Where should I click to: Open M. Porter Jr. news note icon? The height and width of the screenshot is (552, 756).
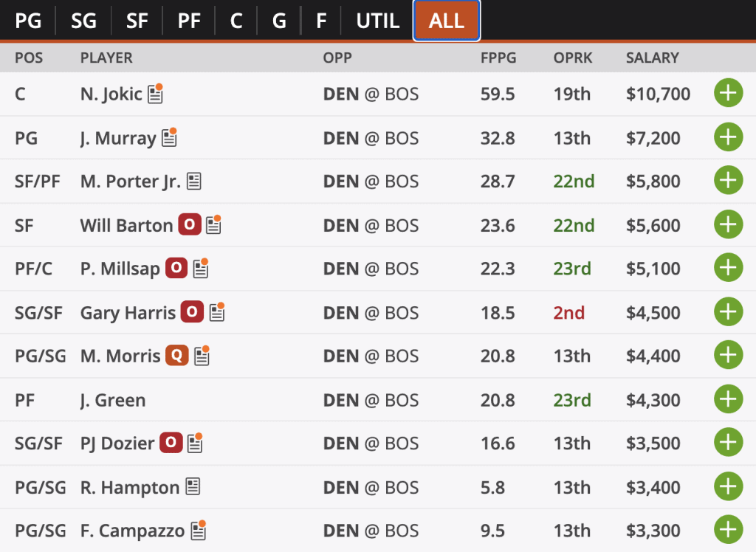[x=194, y=182]
